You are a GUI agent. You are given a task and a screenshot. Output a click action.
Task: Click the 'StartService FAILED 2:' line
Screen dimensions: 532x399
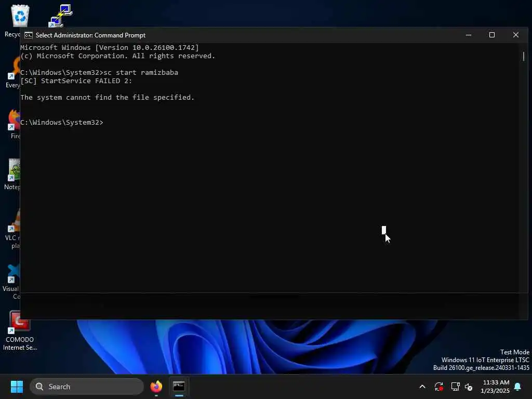(x=76, y=81)
